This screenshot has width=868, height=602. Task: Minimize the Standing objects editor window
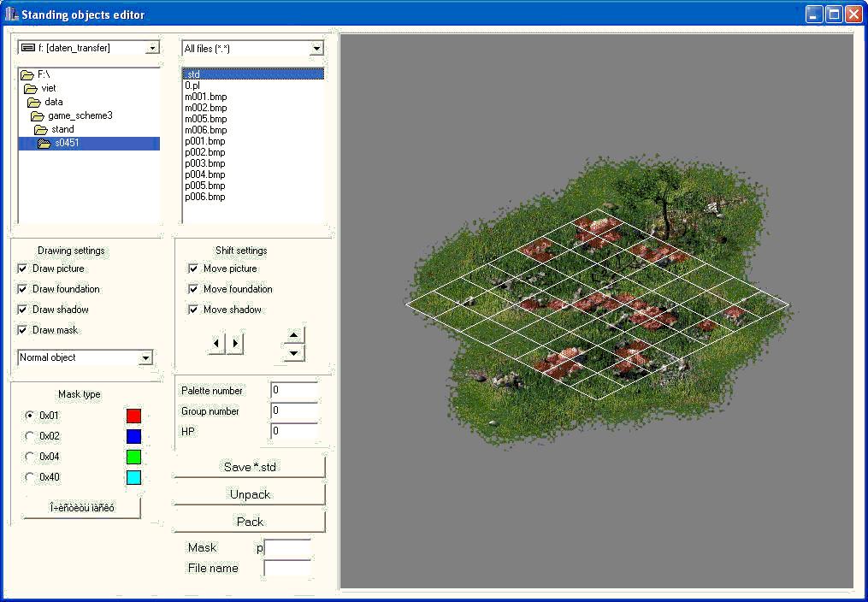pyautogui.click(x=814, y=15)
